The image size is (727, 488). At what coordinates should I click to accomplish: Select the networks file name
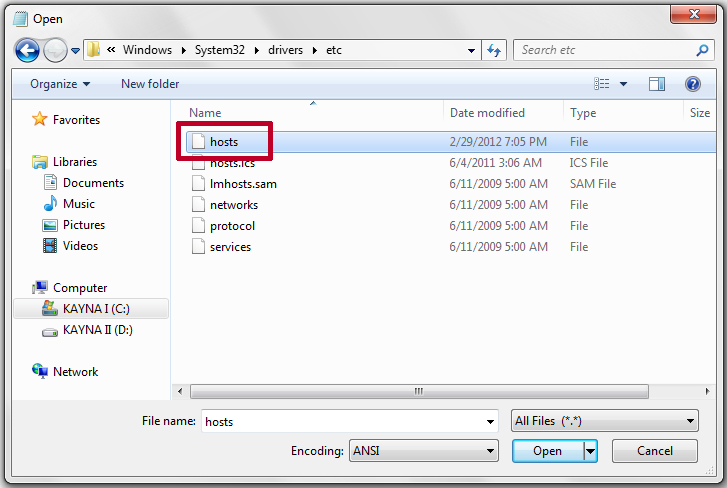click(x=234, y=205)
